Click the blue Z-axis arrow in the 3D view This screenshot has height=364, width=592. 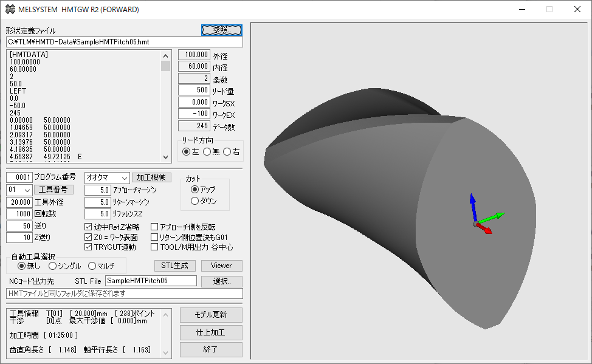point(473,206)
